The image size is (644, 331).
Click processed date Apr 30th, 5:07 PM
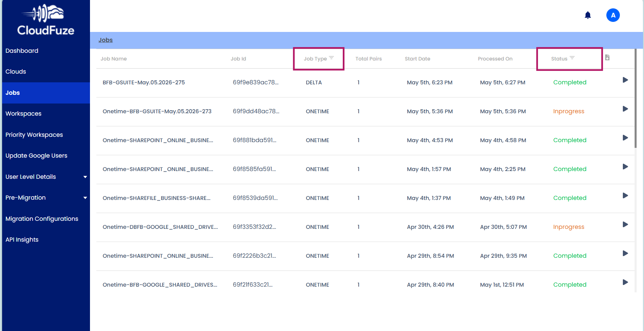point(503,227)
